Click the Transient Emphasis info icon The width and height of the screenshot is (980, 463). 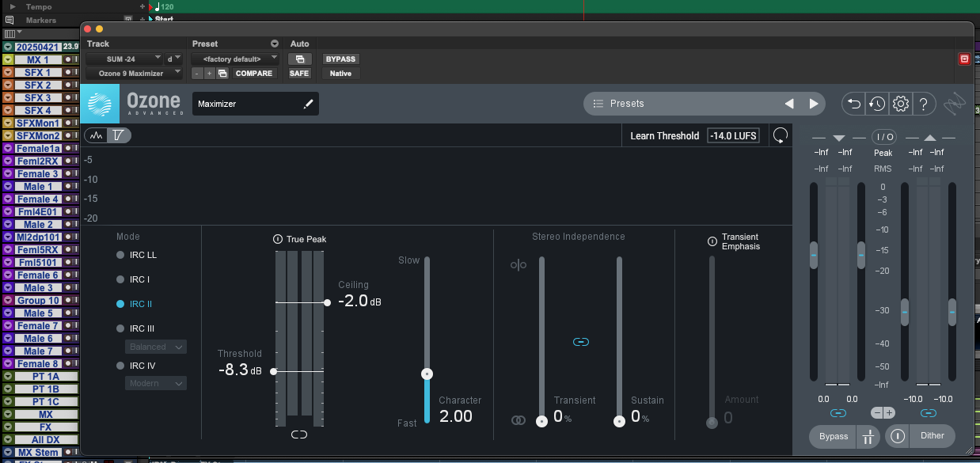(713, 241)
